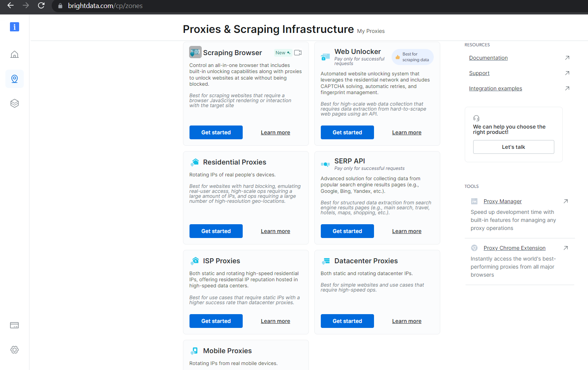The height and width of the screenshot is (370, 588).
Task: Open Billing via the credit card sidebar icon
Action: click(14, 325)
